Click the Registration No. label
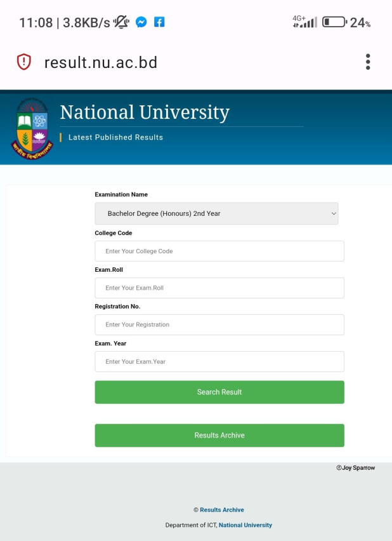 point(117,307)
